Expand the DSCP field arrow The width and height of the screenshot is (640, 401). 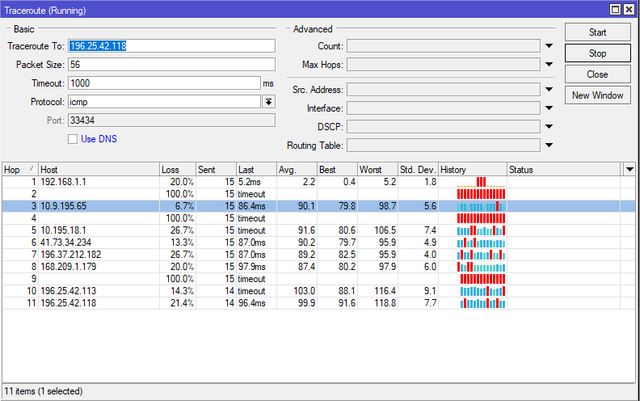(x=549, y=127)
